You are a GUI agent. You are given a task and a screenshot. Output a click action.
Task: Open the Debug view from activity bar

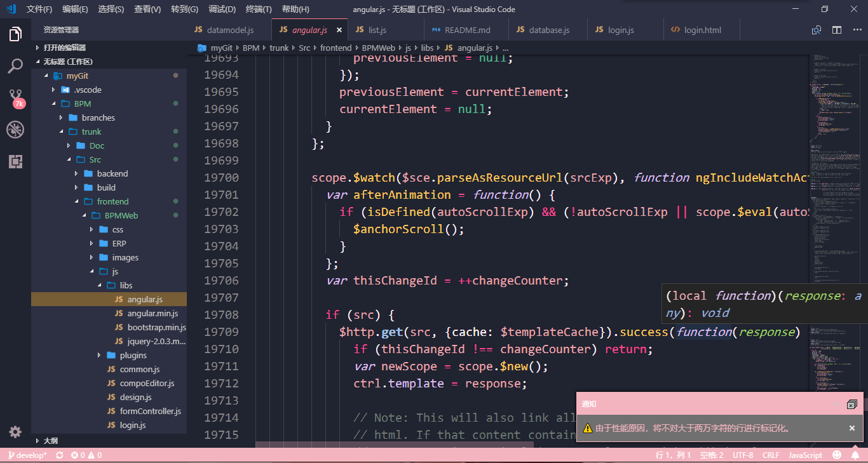coord(15,130)
